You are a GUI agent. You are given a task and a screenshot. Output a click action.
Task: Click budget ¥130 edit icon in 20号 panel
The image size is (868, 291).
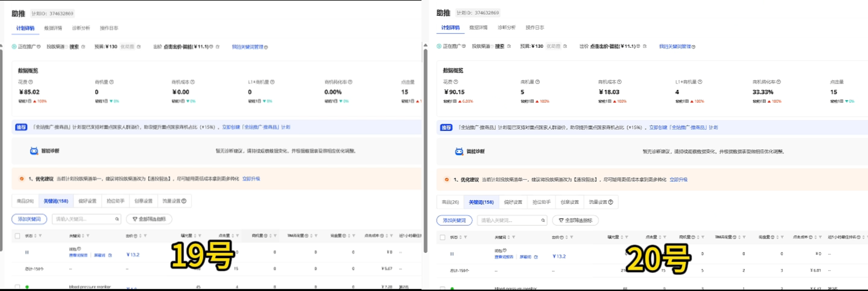565,46
